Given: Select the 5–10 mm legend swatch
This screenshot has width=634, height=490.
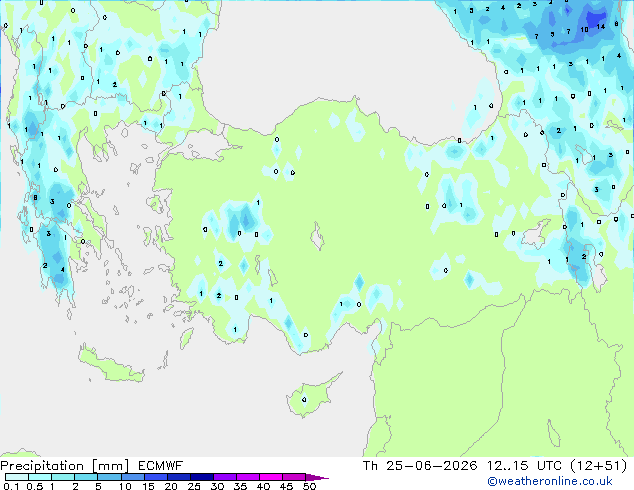Looking at the screenshot, I should tap(109, 477).
